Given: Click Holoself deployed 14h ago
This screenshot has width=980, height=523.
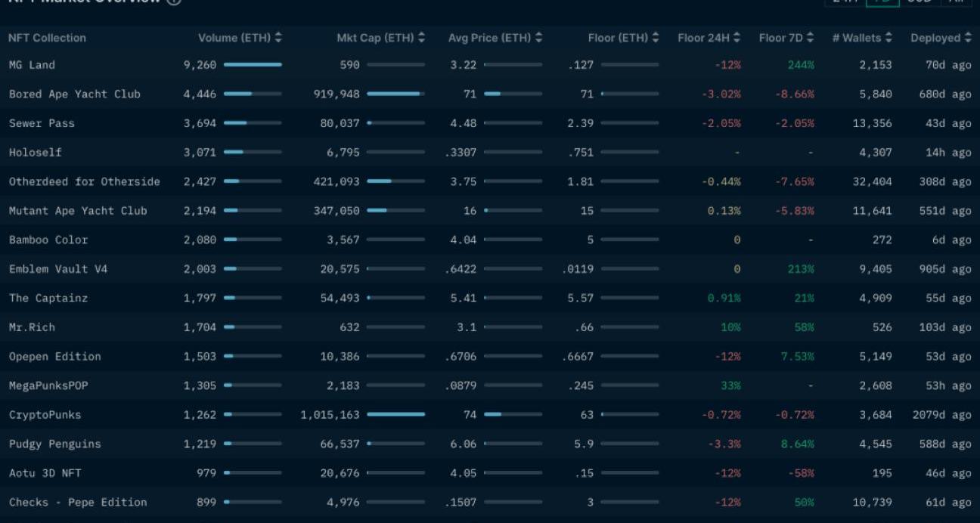Looking at the screenshot, I should [948, 153].
